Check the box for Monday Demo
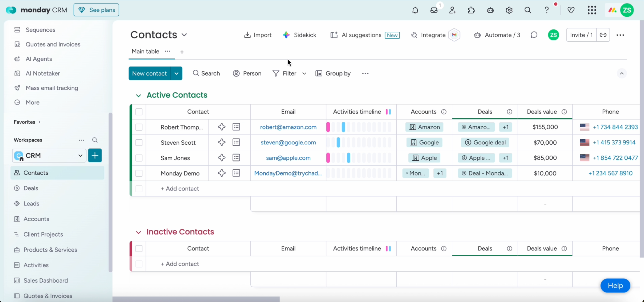This screenshot has width=644, height=302. click(139, 173)
